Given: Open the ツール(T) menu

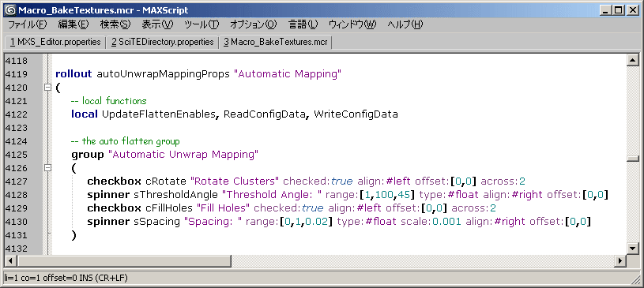Looking at the screenshot, I should tap(201, 24).
